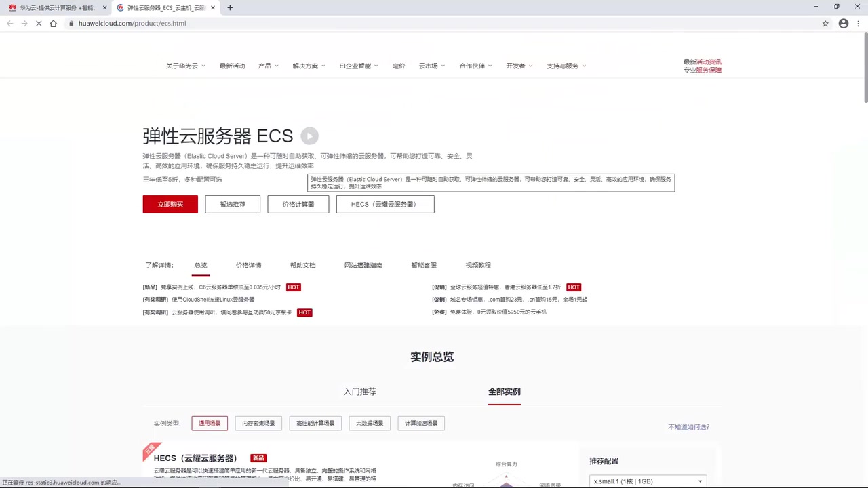The image size is (868, 488).
Task: Expand the EI企业智能 dropdown
Action: [359, 66]
